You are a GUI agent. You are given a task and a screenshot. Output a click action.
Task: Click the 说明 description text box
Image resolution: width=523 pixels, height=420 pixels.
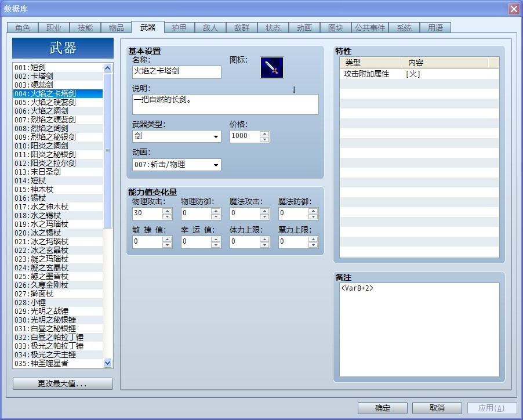[225, 104]
